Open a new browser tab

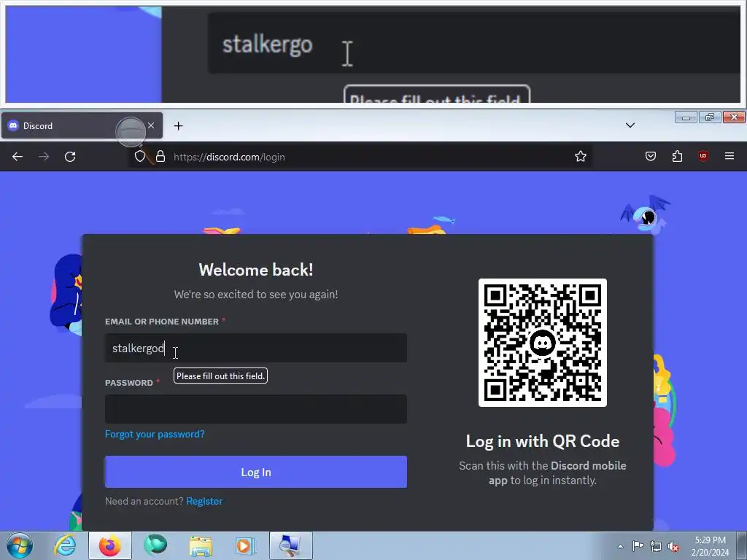point(178,125)
